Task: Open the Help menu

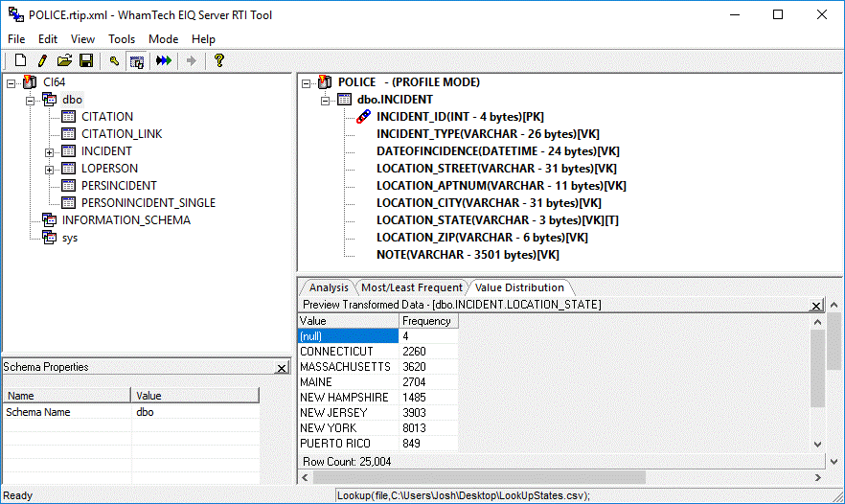Action: 203,39
